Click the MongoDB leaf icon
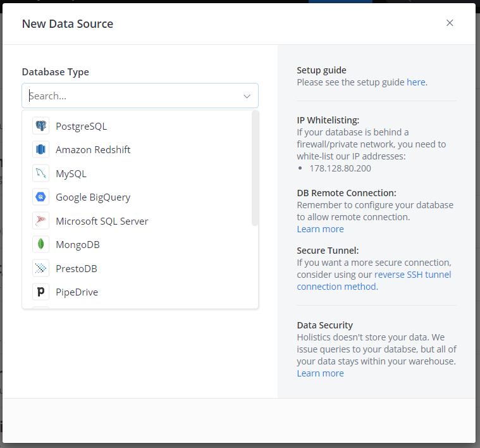The width and height of the screenshot is (480, 448). [x=40, y=244]
